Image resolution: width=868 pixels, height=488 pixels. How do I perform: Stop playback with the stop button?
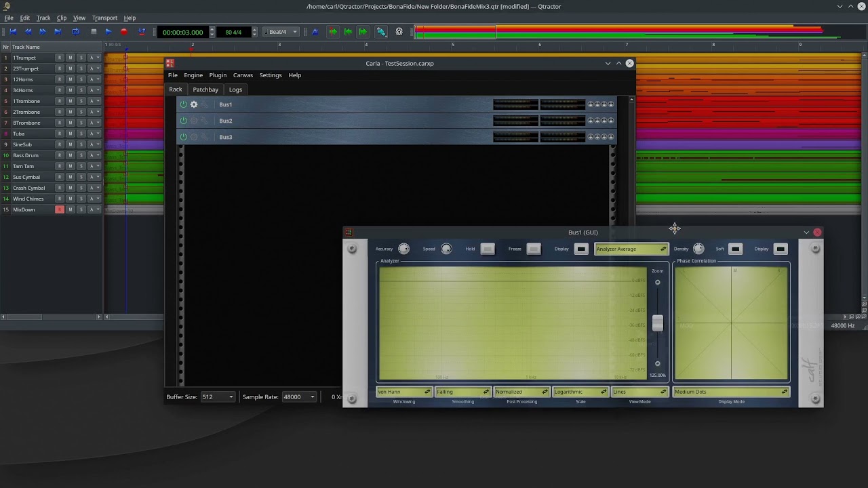(x=94, y=32)
